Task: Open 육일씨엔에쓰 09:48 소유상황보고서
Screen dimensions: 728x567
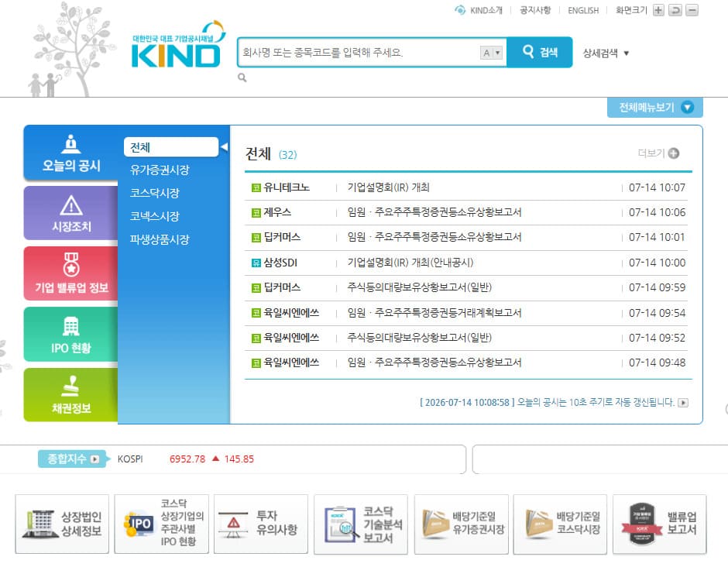Action: coord(434,363)
